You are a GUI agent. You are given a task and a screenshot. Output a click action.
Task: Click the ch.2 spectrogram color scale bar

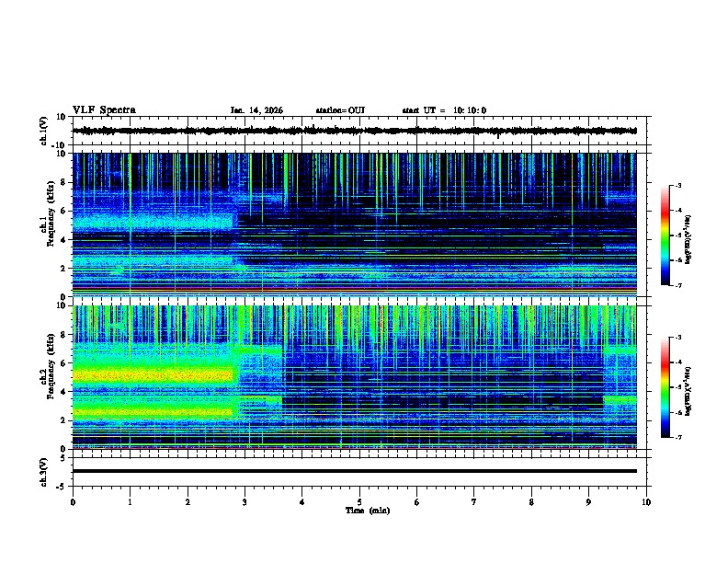665,387
